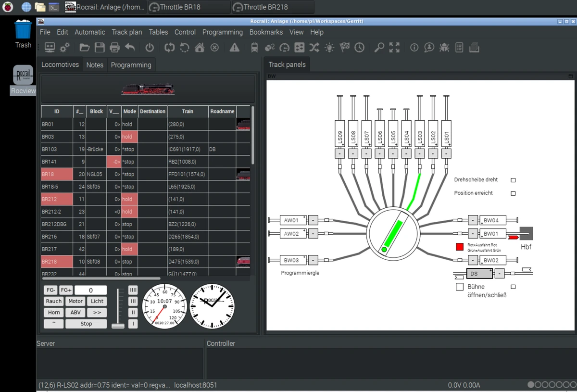Click the vertical speed slider handle

(x=118, y=326)
